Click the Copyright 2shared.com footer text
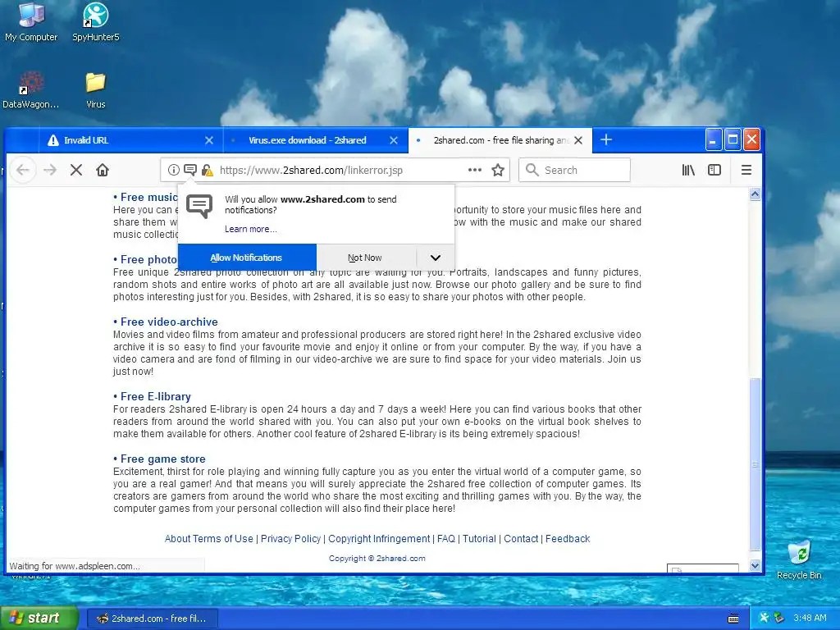The height and width of the screenshot is (630, 840). [x=377, y=558]
